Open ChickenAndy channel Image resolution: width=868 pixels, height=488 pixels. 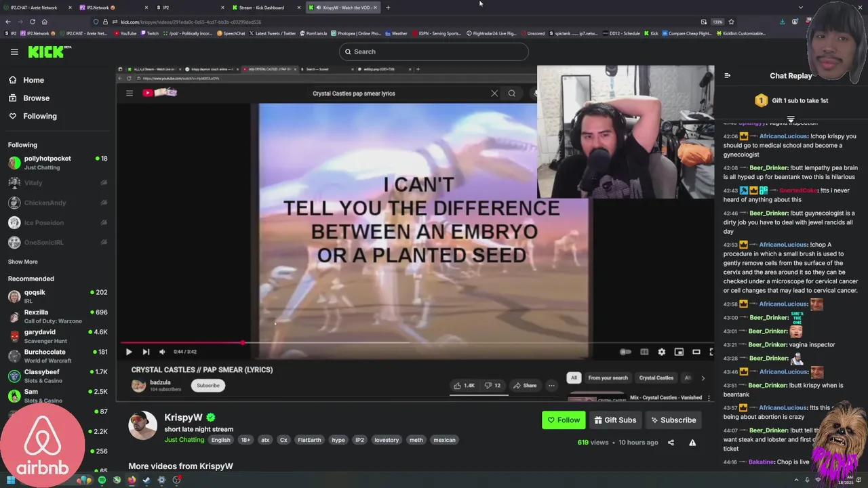tap(58, 203)
